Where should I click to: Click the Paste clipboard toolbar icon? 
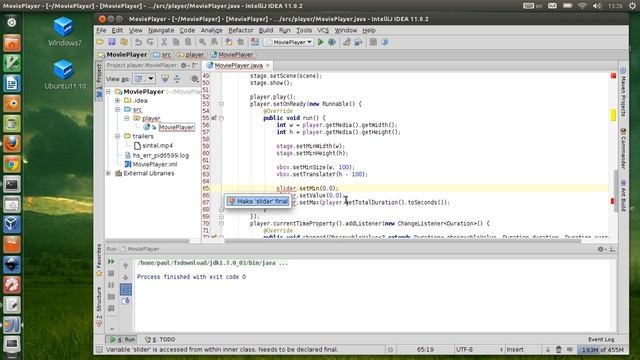coord(188,42)
